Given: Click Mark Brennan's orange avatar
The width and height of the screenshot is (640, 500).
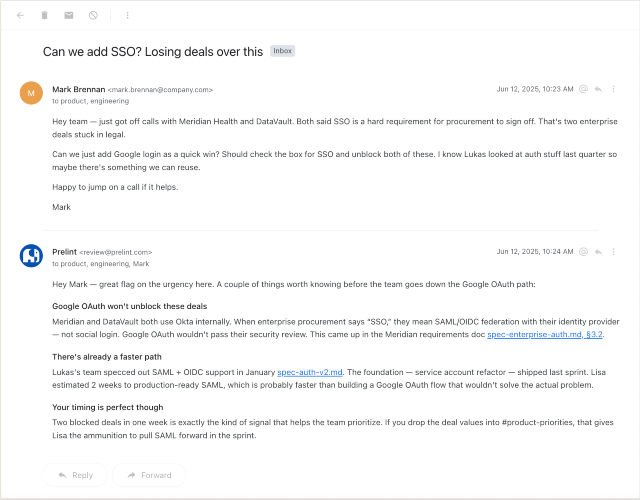Looking at the screenshot, I should point(31,94).
